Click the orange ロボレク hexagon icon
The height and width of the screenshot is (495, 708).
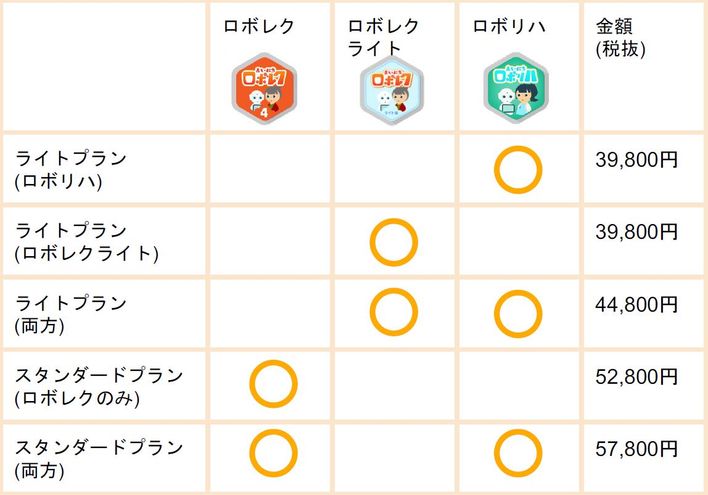pyautogui.click(x=264, y=89)
